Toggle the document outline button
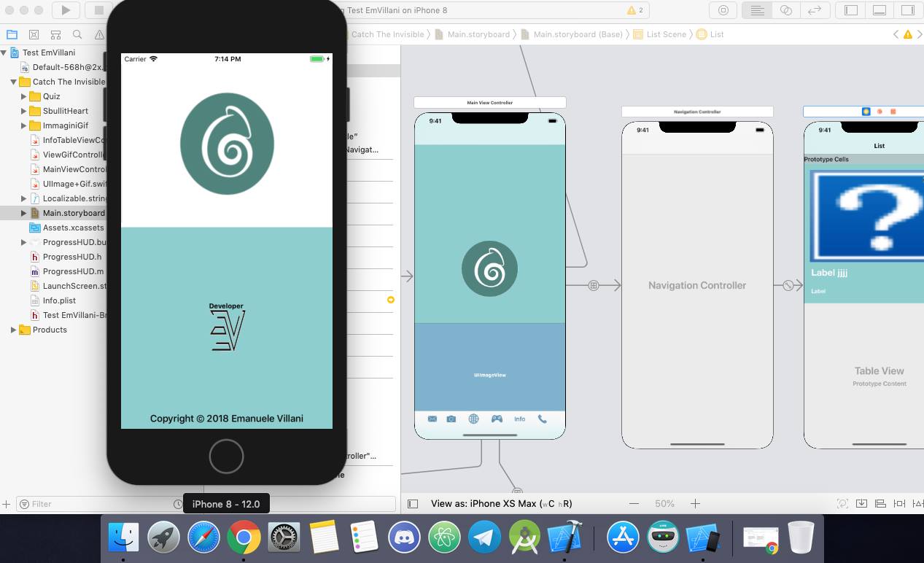Viewport: 924px width, 563px height. (413, 503)
